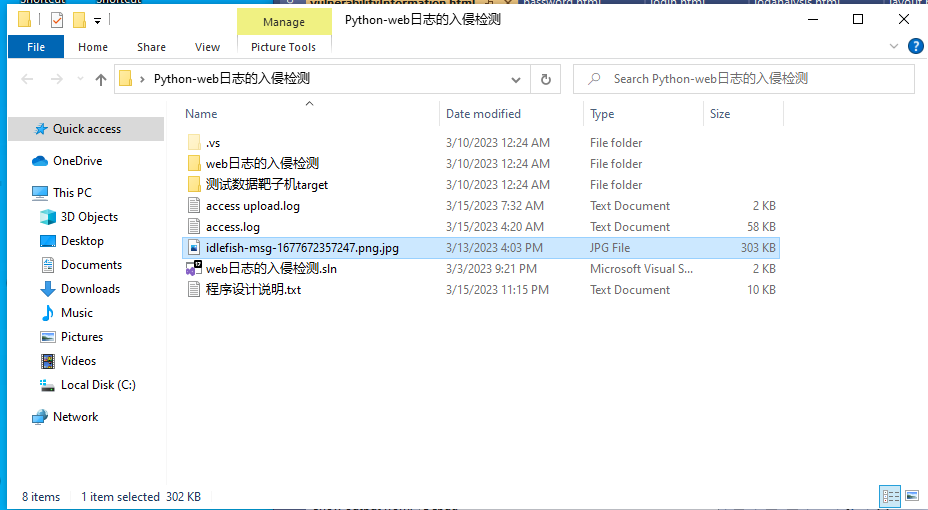928x510 pixels.
Task: Click the search box for this folder
Action: click(744, 79)
